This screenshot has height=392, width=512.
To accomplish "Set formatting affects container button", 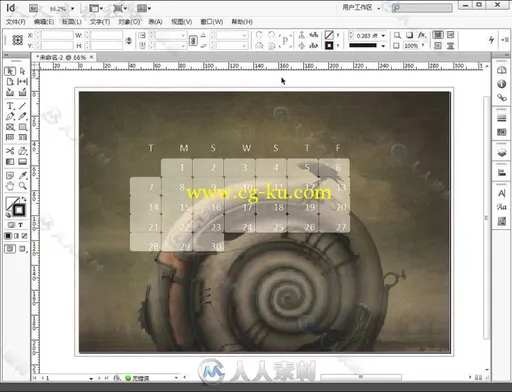I will [11, 225].
